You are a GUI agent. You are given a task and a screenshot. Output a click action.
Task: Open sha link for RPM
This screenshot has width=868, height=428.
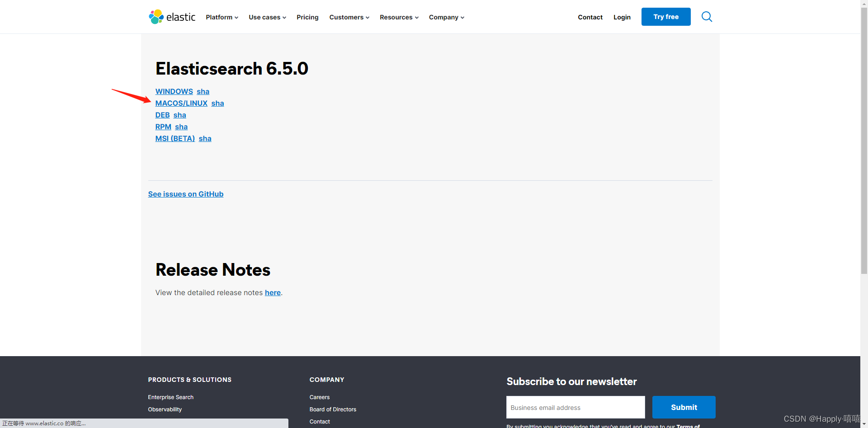[x=181, y=127]
